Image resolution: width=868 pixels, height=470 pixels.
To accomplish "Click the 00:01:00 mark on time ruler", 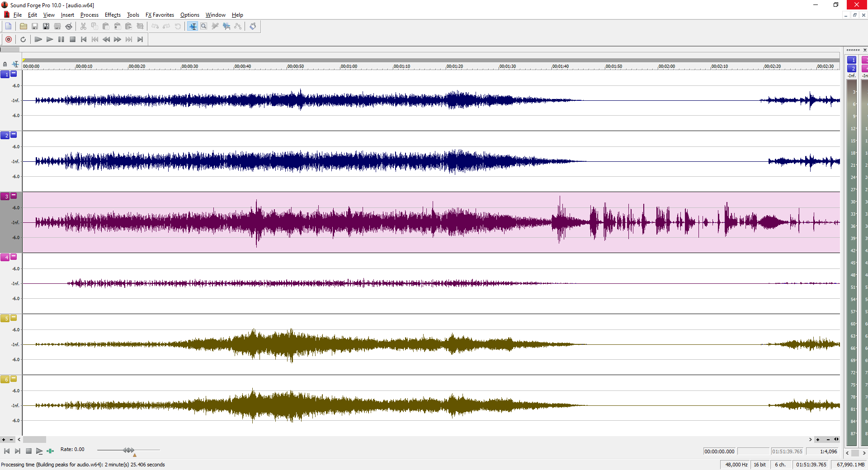I will [x=348, y=66].
